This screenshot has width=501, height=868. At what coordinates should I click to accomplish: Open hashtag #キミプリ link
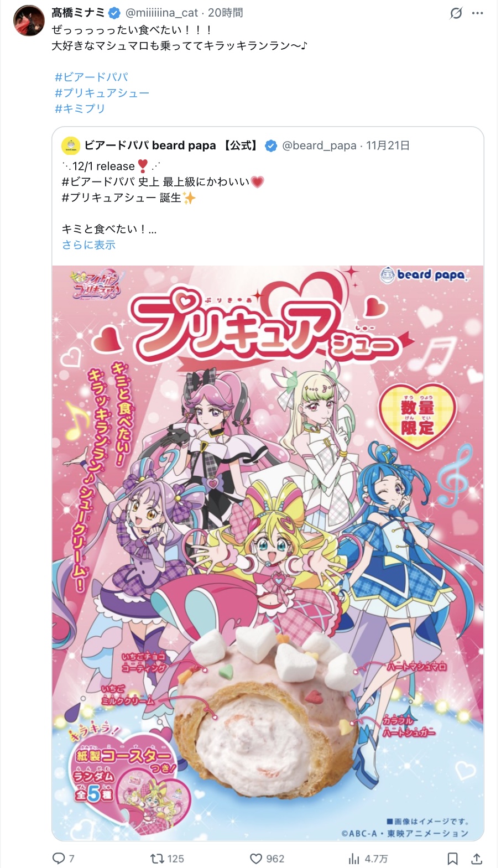pyautogui.click(x=80, y=108)
